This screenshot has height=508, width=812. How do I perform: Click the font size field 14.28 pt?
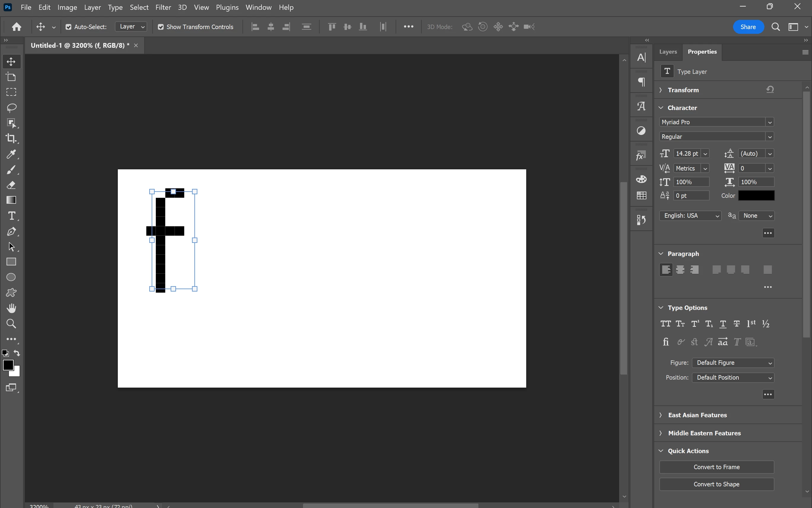pyautogui.click(x=686, y=154)
